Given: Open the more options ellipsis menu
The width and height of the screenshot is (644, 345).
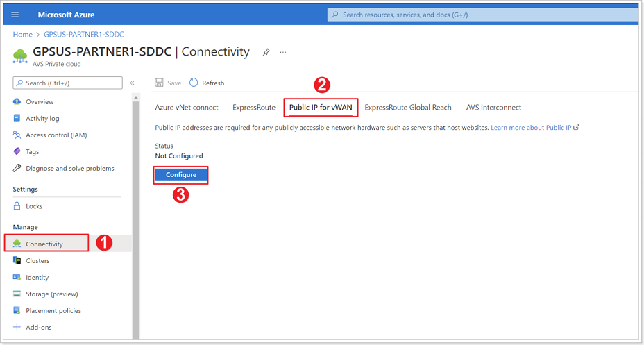Looking at the screenshot, I should tap(283, 52).
